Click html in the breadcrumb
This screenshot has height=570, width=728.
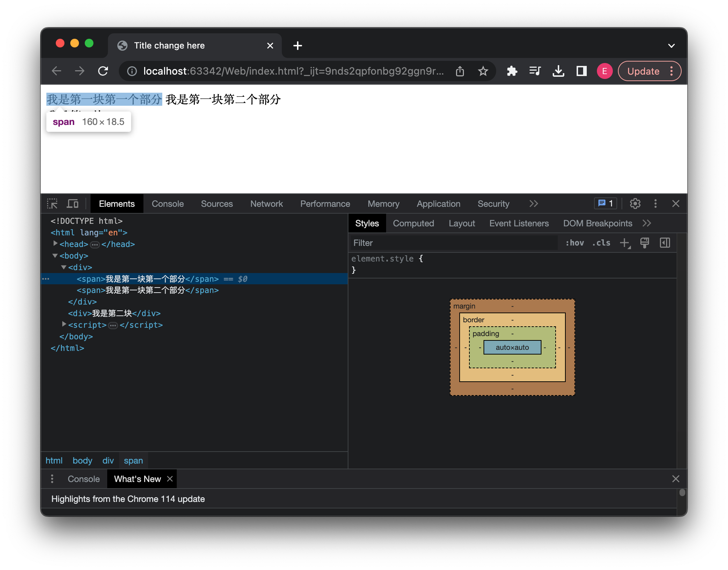pyautogui.click(x=54, y=461)
